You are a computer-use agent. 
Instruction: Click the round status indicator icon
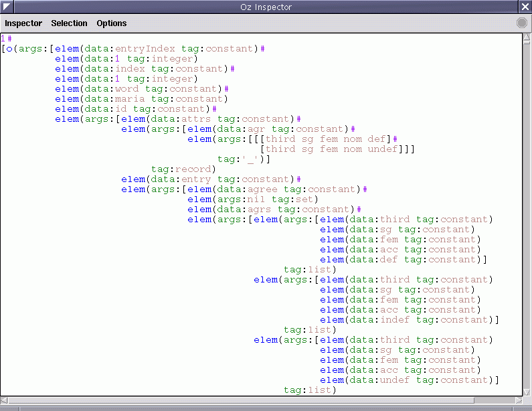(522, 23)
